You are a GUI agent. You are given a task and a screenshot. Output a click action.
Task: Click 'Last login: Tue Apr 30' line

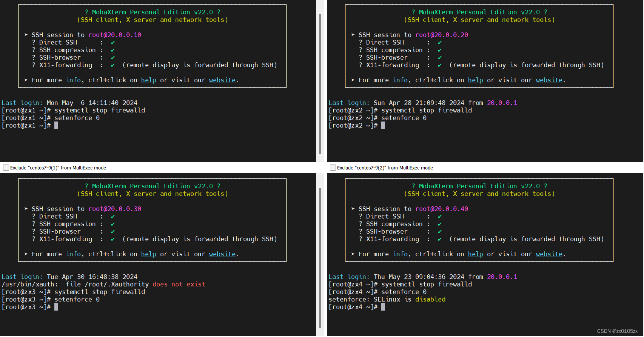click(x=69, y=277)
